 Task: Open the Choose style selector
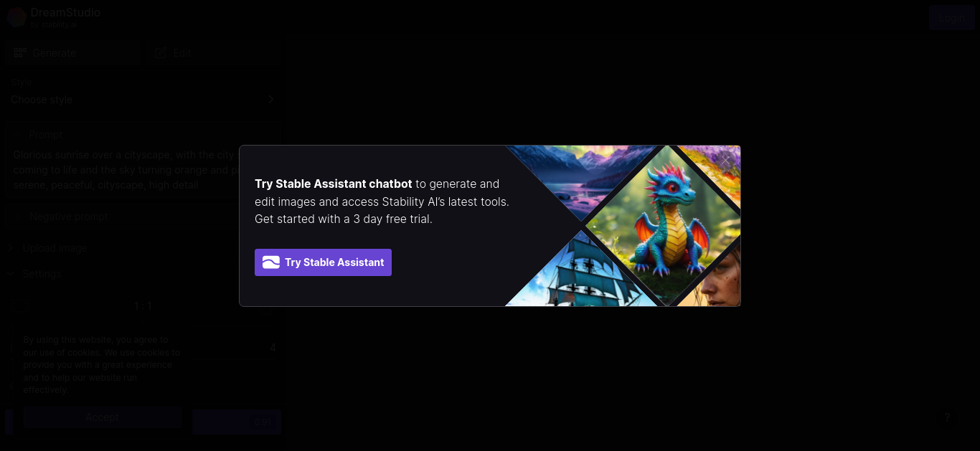pos(143,100)
